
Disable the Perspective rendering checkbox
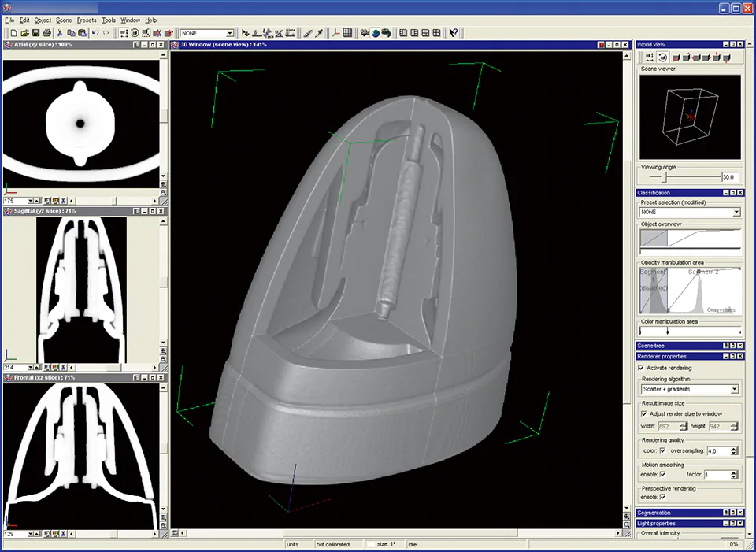click(x=662, y=498)
